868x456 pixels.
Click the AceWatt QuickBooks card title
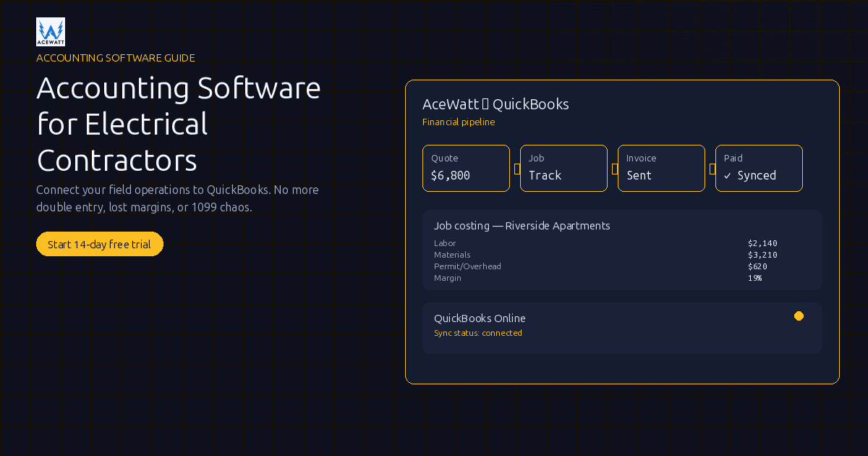click(495, 104)
